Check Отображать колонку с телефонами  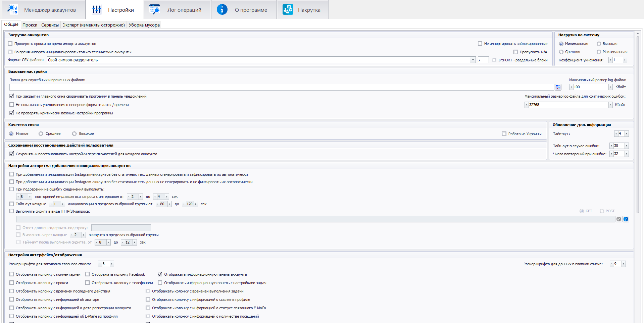tap(88, 283)
